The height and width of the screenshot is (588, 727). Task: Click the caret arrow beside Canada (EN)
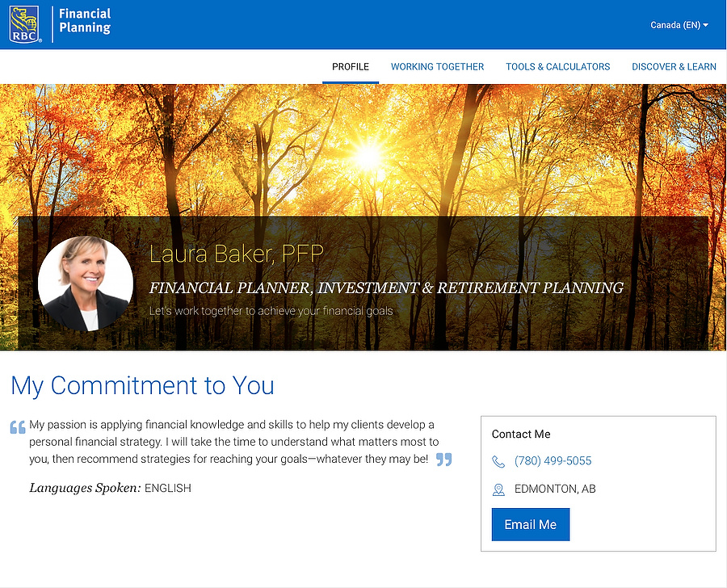point(706,25)
